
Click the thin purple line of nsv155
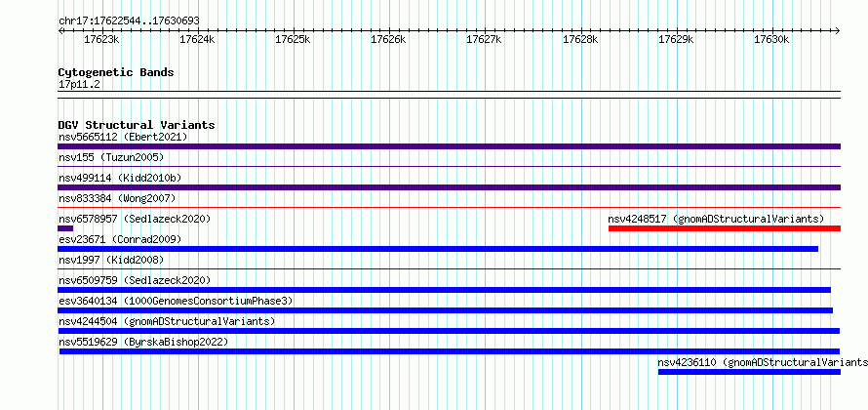point(449,166)
